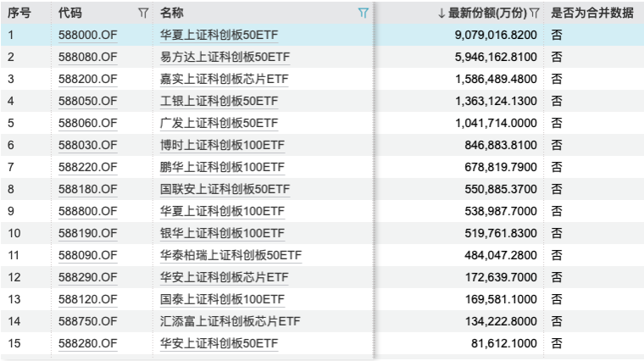This screenshot has width=644, height=361.
Task: Open 华安上证科创板芯片ETF fund link
Action: [225, 277]
